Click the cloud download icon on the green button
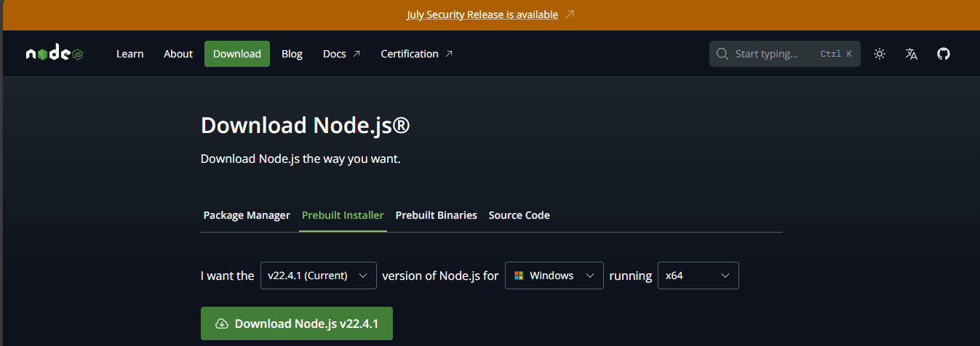Image resolution: width=980 pixels, height=346 pixels. click(222, 323)
